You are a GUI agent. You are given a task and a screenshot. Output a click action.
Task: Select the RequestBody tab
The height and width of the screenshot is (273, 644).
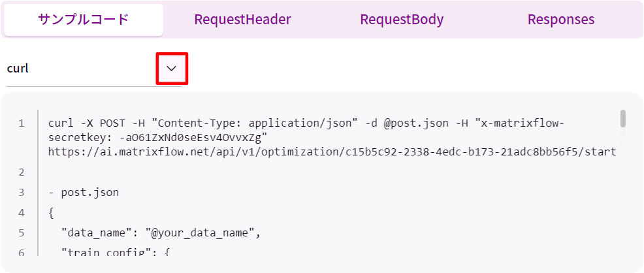click(x=402, y=20)
